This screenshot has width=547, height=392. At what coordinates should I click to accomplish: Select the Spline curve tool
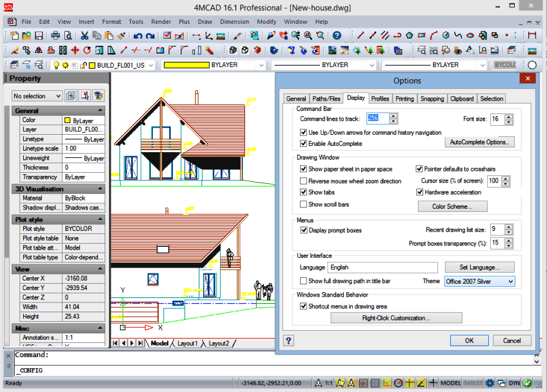tap(458, 35)
